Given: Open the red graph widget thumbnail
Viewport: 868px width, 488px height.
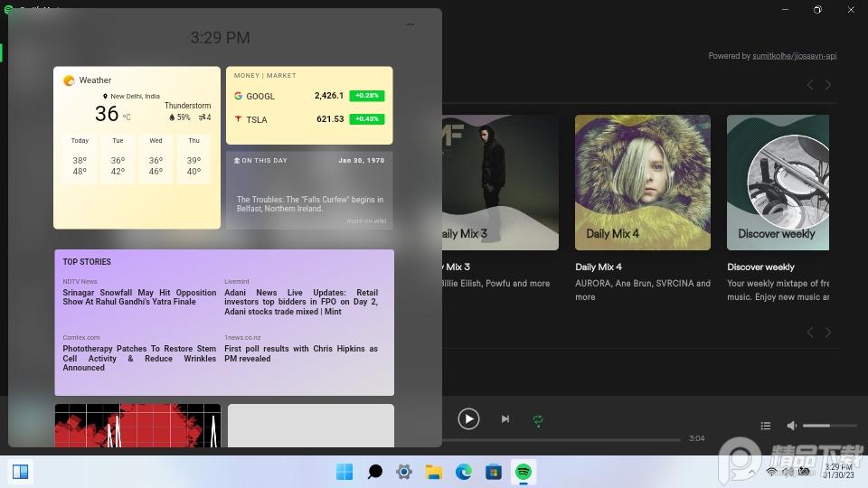Looking at the screenshot, I should tap(137, 426).
